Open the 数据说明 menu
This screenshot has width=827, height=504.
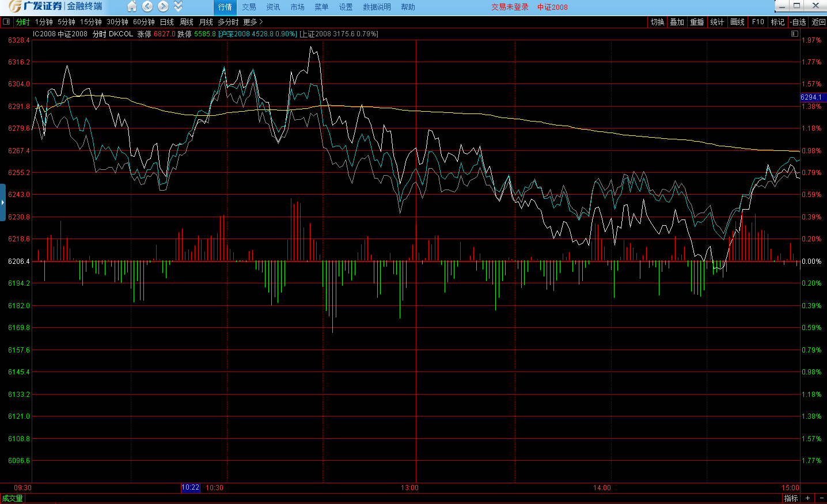coord(377,7)
